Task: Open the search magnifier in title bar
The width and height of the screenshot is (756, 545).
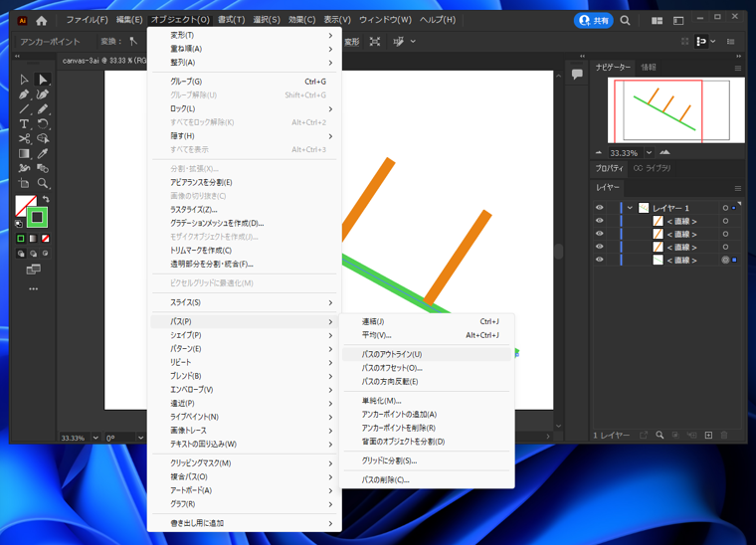Action: pos(625,20)
